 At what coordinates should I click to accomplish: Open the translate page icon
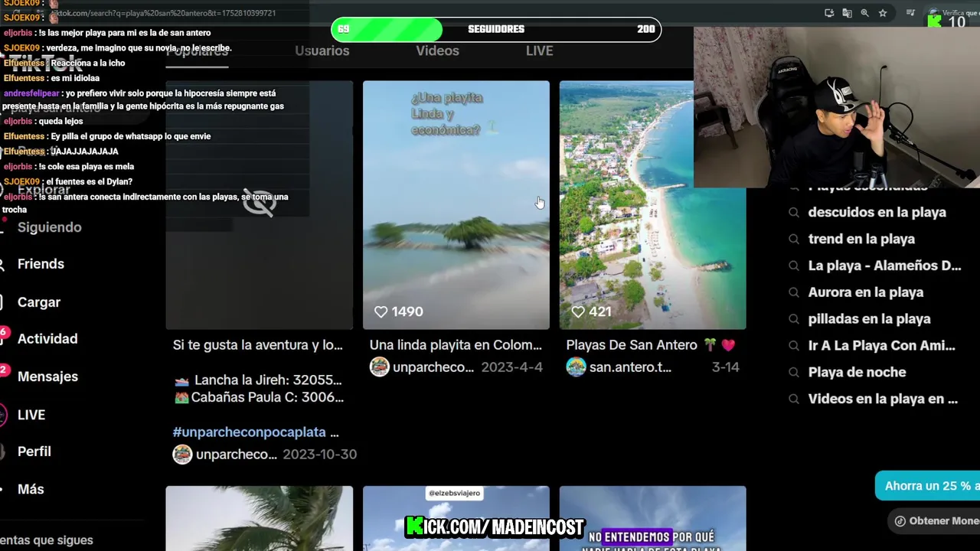(847, 13)
